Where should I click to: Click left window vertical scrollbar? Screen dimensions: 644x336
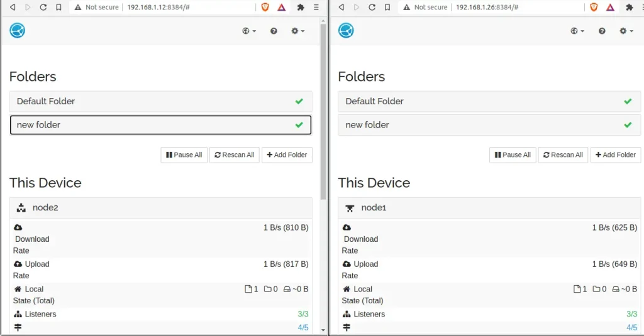[x=323, y=112]
